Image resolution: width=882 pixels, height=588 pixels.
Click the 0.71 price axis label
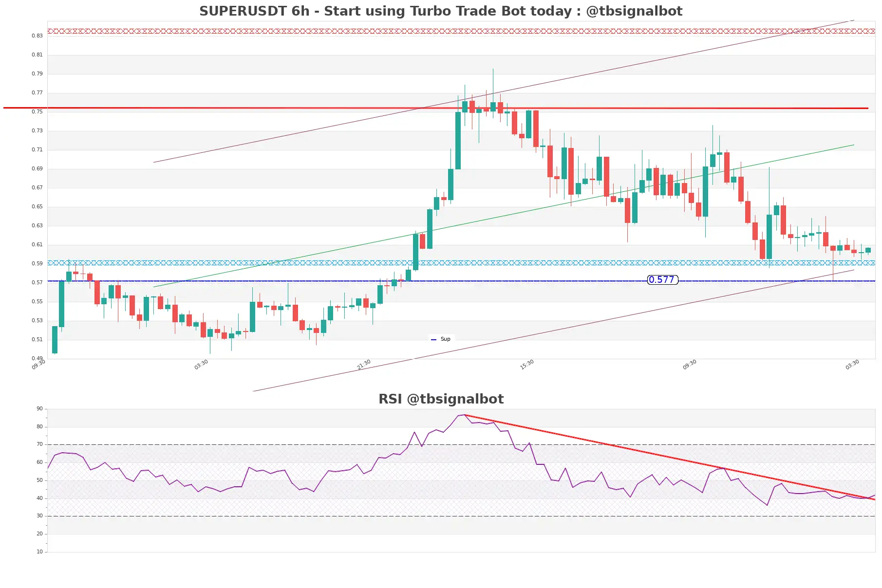pos(37,149)
